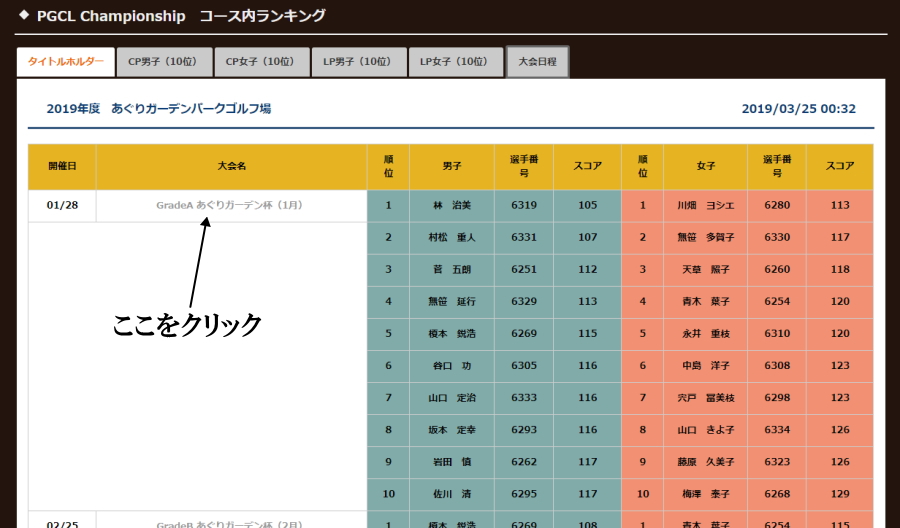The image size is (900, 528).
Task: Click the GradeA あぐりガーデン杯（1月） link
Action: tap(229, 205)
